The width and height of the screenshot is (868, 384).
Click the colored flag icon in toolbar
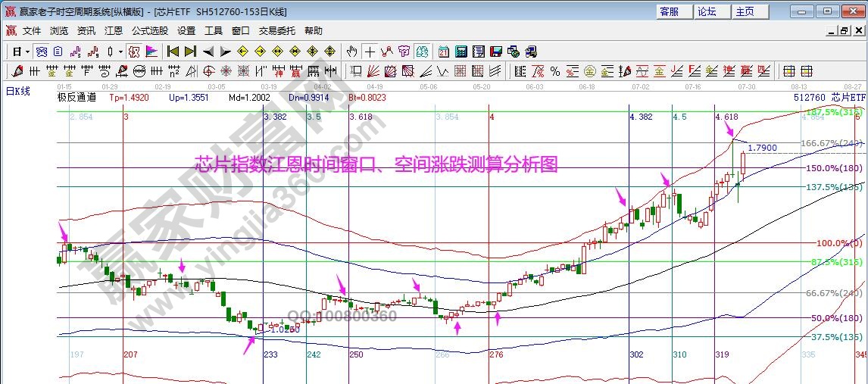pyautogui.click(x=151, y=52)
